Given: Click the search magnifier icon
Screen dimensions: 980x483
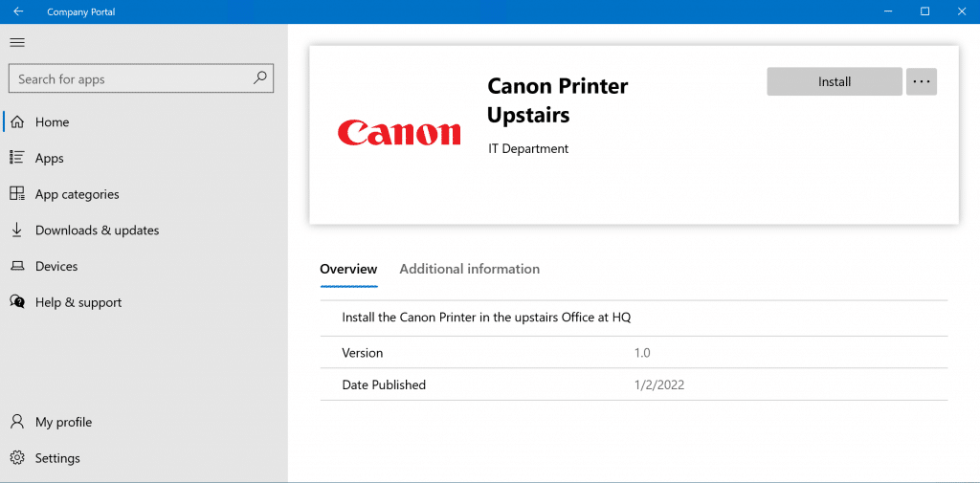Looking at the screenshot, I should tap(260, 78).
